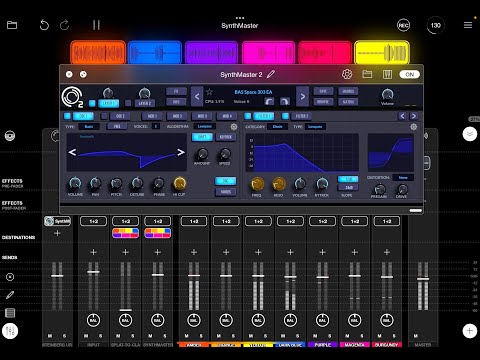Open filter section gear settings

tap(414, 127)
